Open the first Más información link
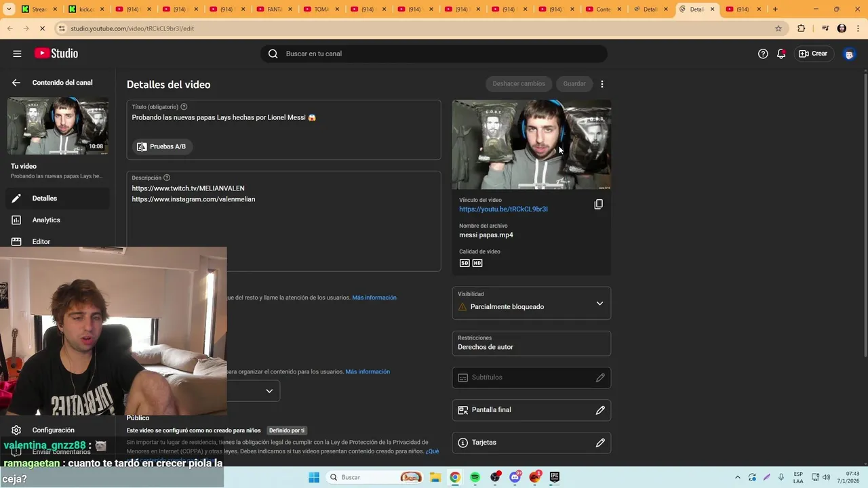 coord(374,298)
